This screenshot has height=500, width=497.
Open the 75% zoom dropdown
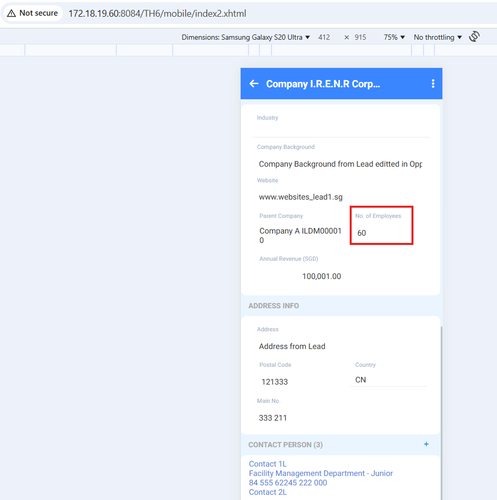click(394, 37)
